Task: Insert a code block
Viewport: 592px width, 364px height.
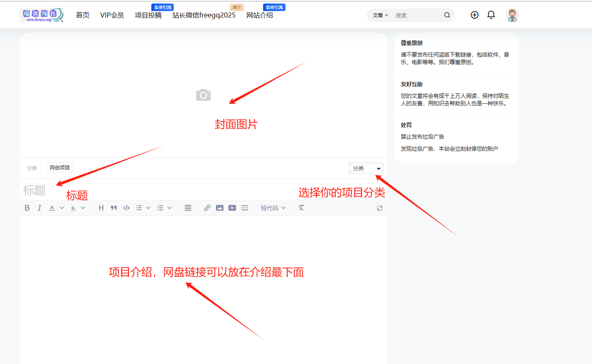Action: [126, 208]
